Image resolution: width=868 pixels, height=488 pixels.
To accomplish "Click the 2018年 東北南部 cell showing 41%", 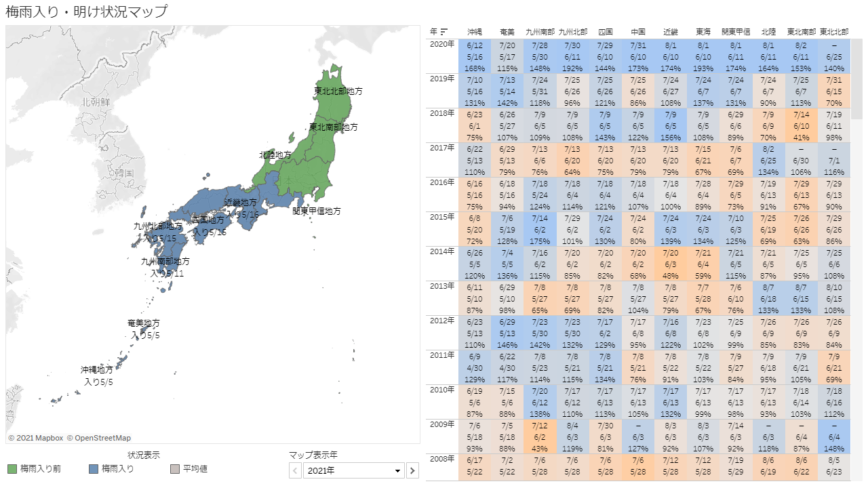I will (801, 136).
